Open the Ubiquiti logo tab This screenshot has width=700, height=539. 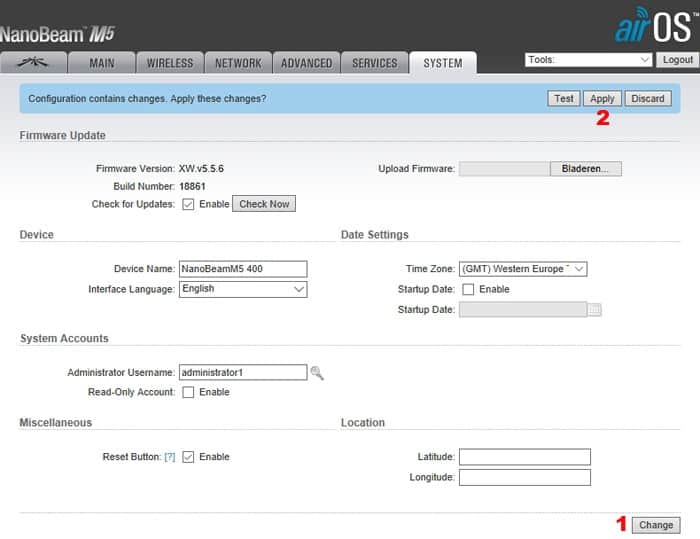33,63
